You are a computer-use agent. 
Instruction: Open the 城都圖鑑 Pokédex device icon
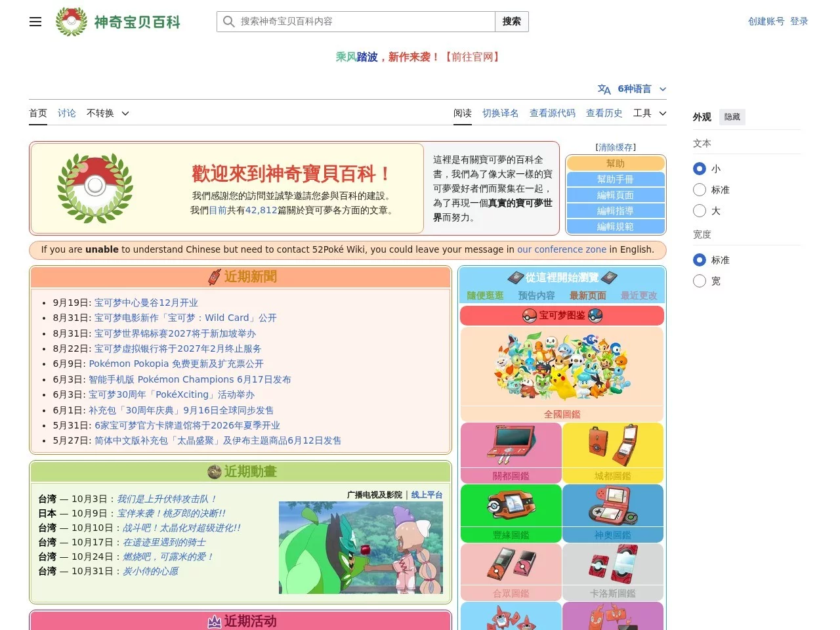pyautogui.click(x=613, y=446)
